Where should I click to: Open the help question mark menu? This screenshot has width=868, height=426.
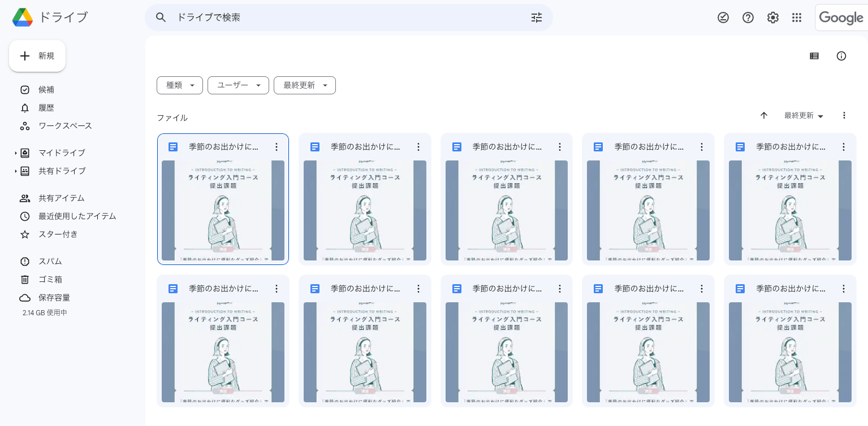pyautogui.click(x=748, y=18)
